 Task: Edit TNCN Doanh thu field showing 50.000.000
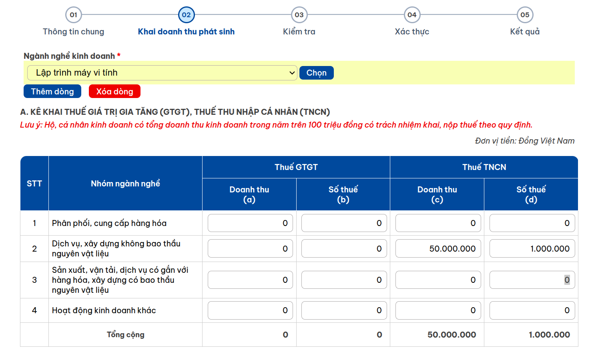tap(438, 249)
